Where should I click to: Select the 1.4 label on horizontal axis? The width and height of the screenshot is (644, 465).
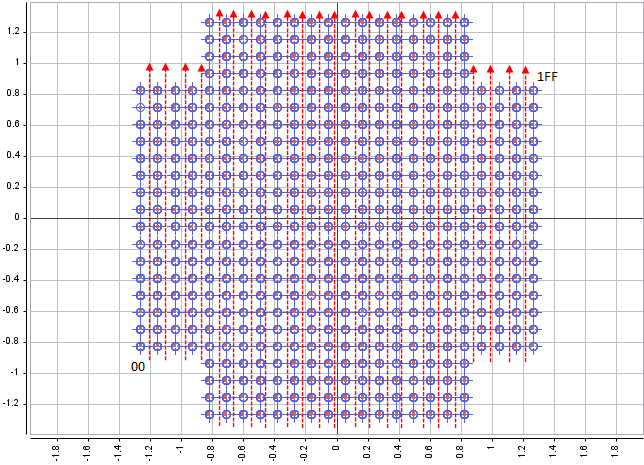pos(554,451)
